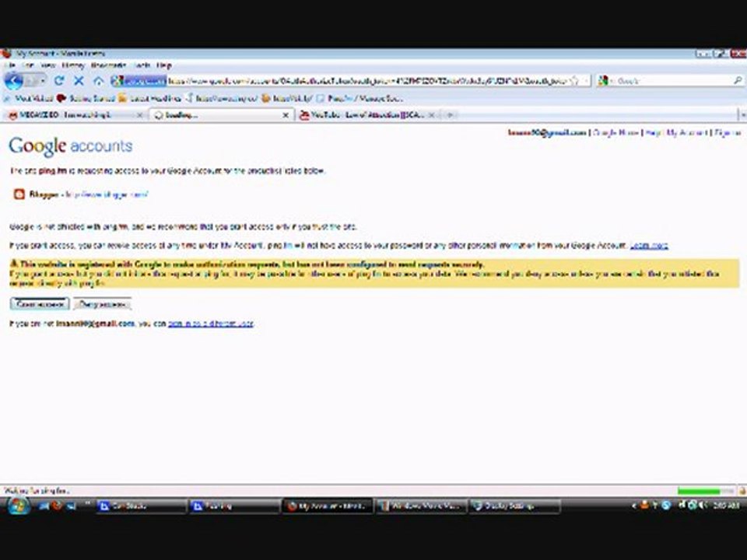Open the Learn more link
The width and height of the screenshot is (747, 560).
tap(649, 246)
